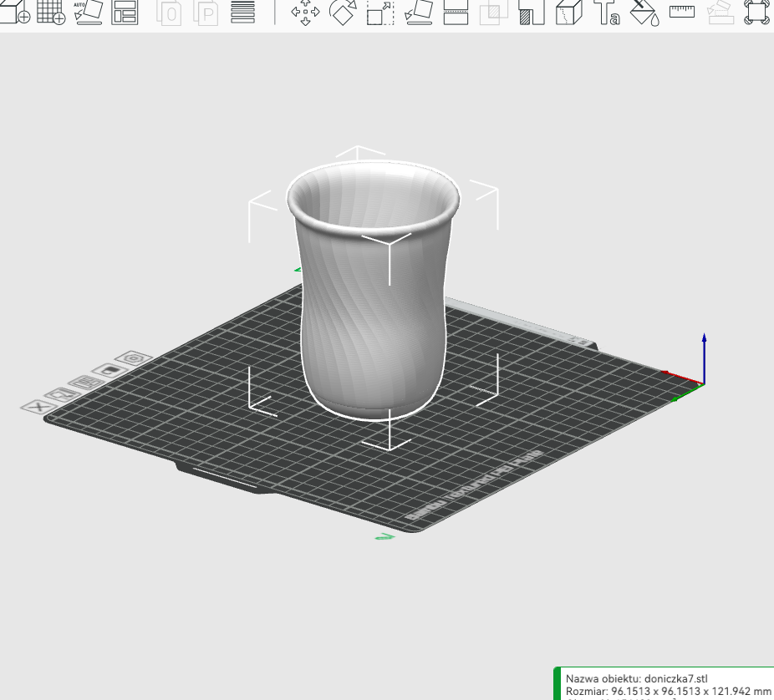Open the Color painting bucket tool
Screen dimensions: 774x700
pos(644,13)
